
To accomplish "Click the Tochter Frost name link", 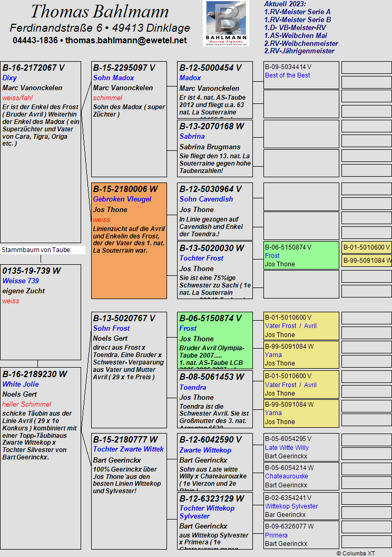I will point(201,258).
